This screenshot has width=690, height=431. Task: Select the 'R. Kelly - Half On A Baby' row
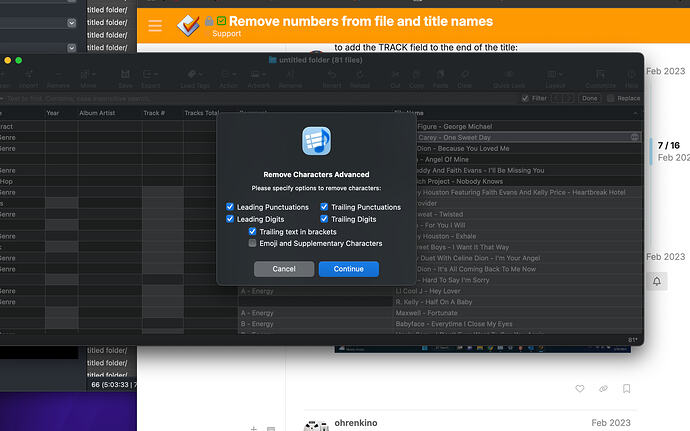518,302
